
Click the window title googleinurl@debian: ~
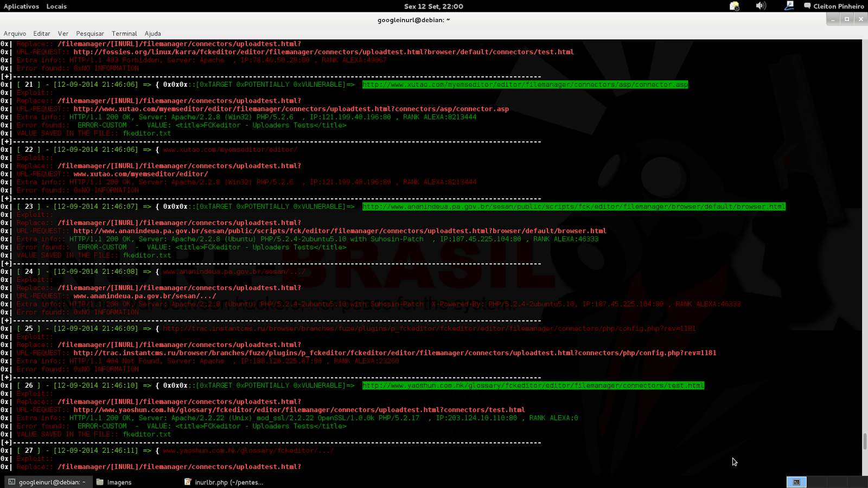coord(414,20)
